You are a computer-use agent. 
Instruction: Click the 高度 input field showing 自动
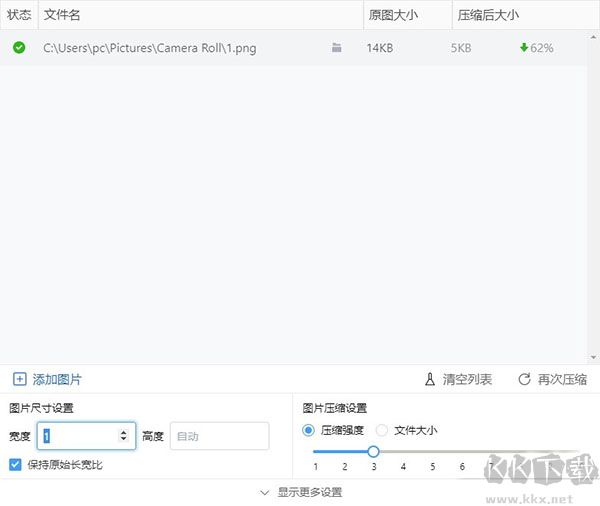220,436
